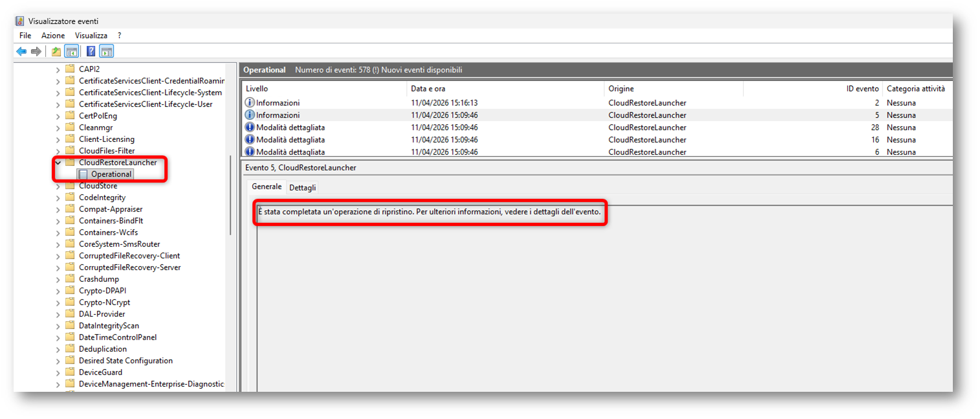
Task: Click the blue Help question mark icon
Action: click(x=91, y=52)
